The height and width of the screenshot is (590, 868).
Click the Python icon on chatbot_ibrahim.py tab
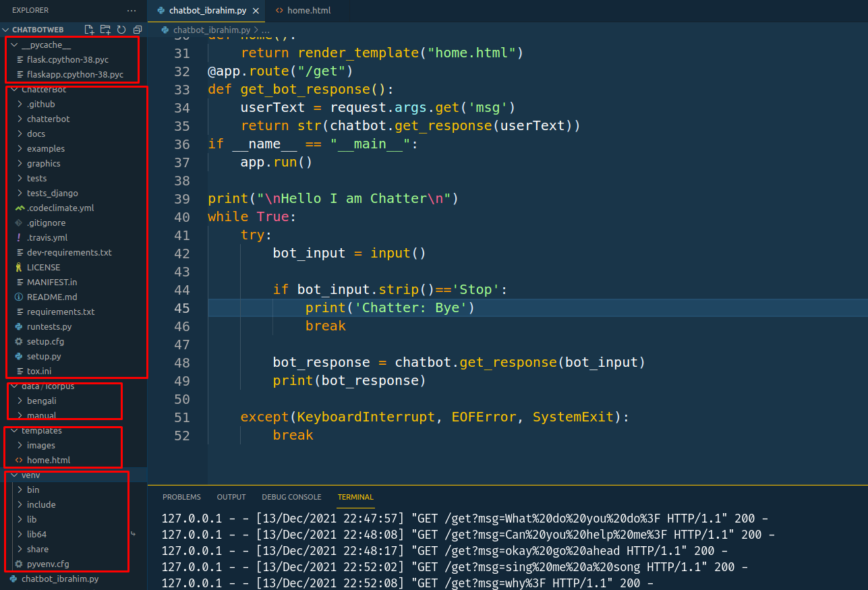point(161,11)
